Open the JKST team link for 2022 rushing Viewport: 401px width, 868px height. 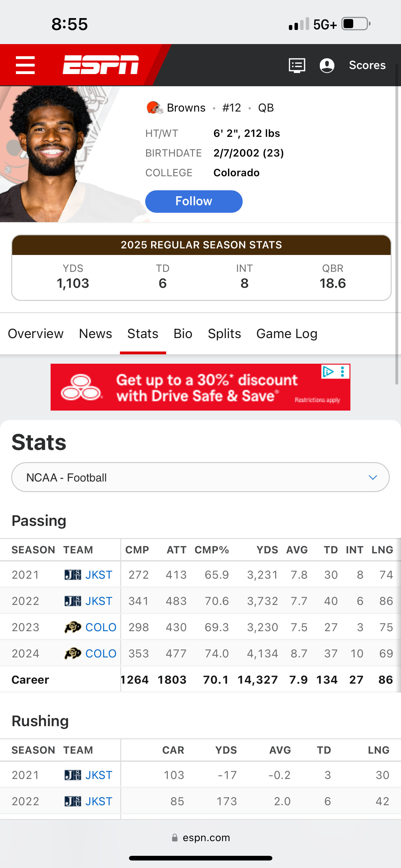[98, 801]
